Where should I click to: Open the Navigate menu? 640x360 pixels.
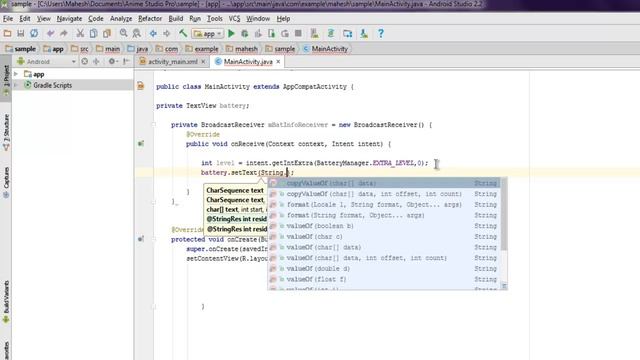pos(69,19)
